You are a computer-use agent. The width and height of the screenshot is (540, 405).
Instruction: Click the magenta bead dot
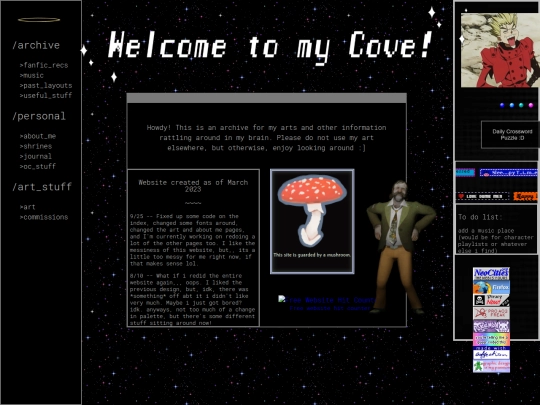(531, 105)
